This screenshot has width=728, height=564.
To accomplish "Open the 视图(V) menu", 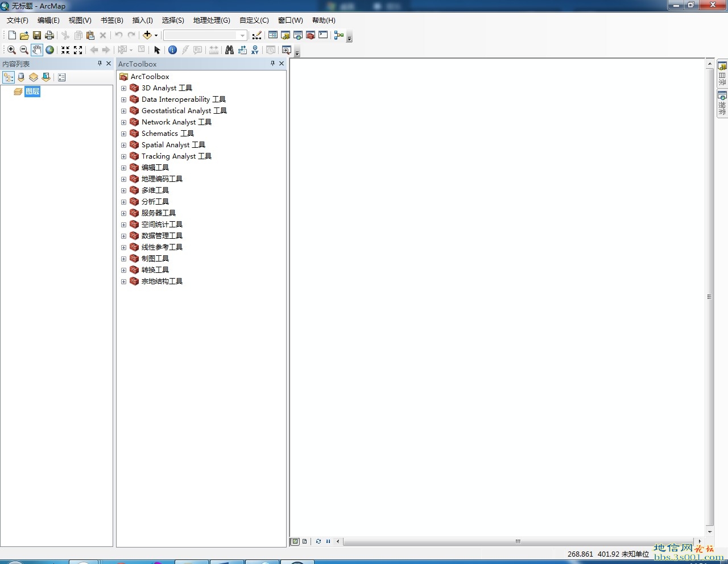I will click(x=80, y=20).
